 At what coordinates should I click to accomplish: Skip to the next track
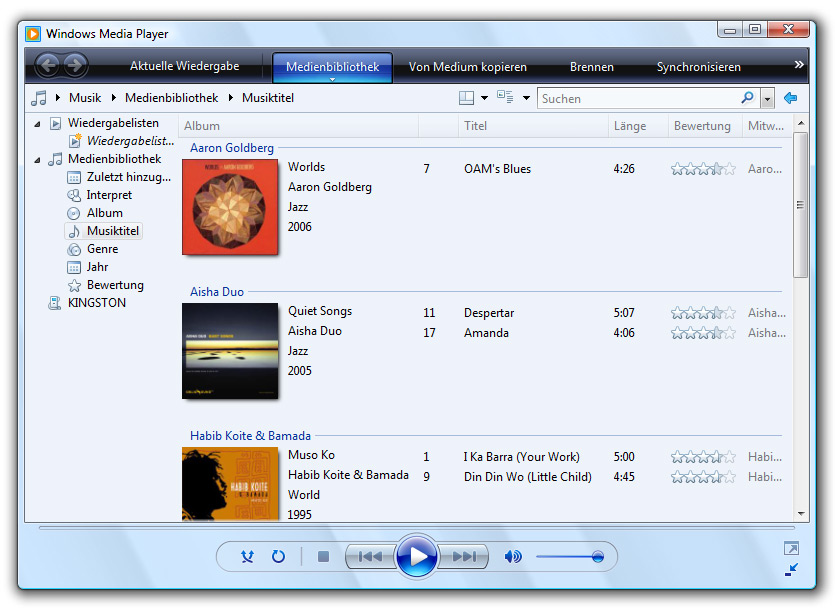[463, 557]
